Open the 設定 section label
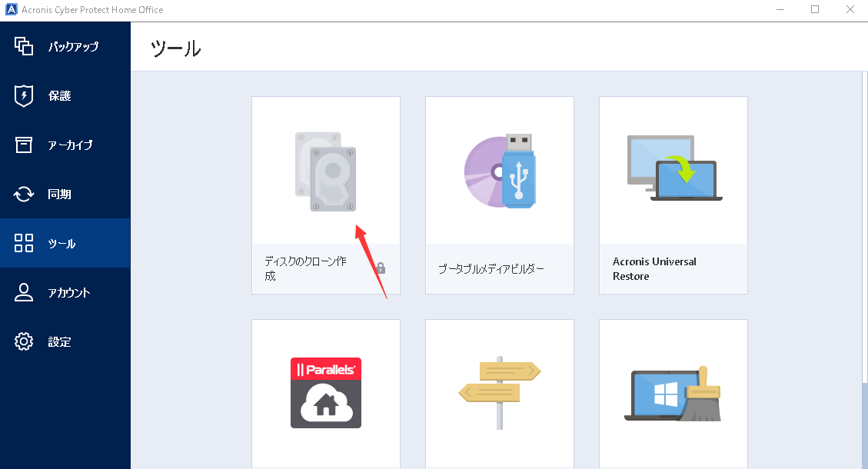 [59, 342]
